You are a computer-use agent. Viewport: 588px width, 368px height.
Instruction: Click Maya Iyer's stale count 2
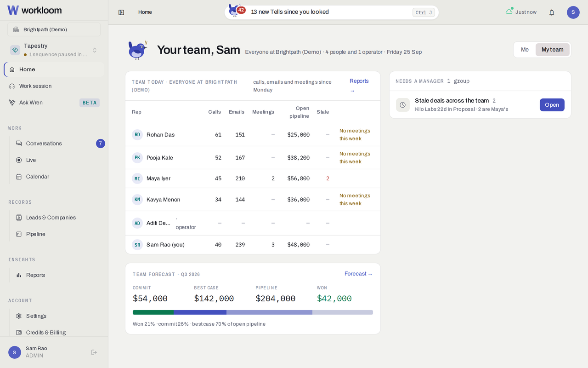[328, 178]
